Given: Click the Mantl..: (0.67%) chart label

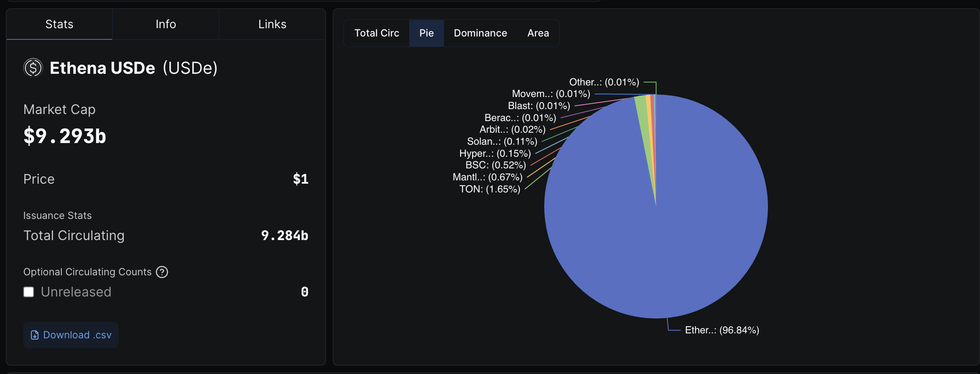Looking at the screenshot, I should (x=488, y=177).
